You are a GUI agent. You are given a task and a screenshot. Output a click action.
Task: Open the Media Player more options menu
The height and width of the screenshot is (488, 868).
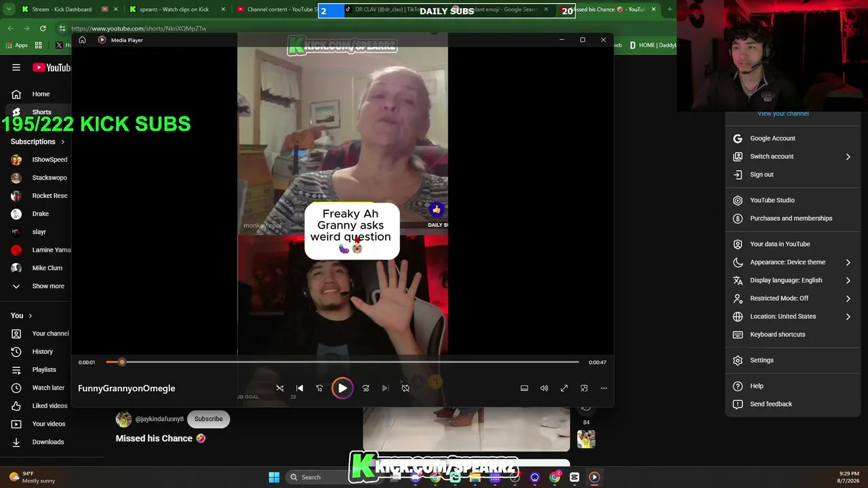604,388
